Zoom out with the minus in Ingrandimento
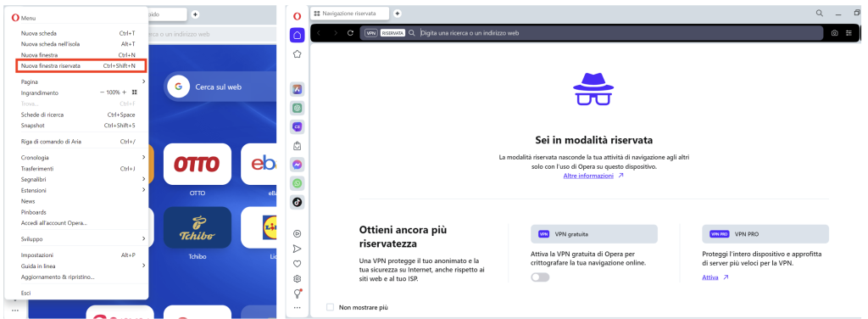868x319 pixels. [102, 92]
